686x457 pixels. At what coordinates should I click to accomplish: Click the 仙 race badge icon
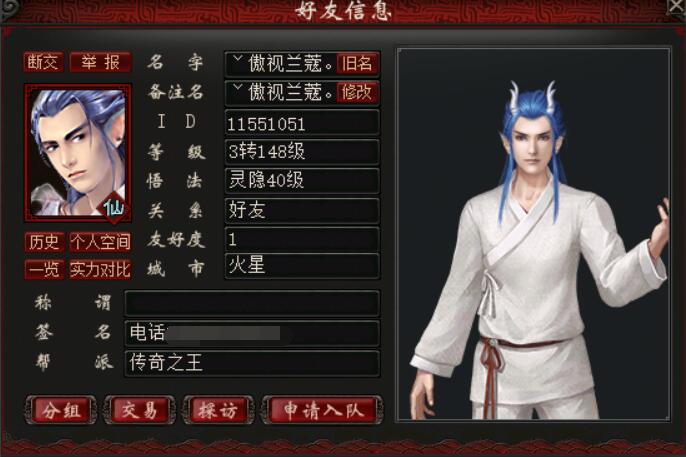(114, 208)
